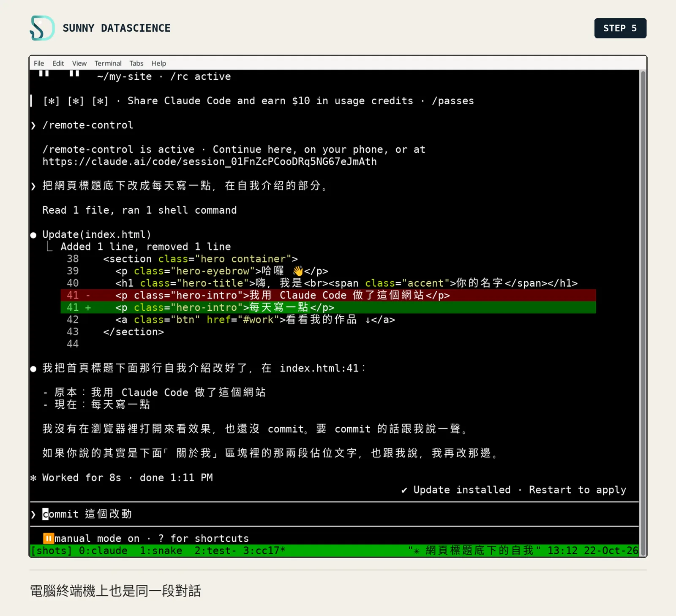This screenshot has width=676, height=616.
Task: Click the 13:12 22-Oct-26 clock in status bar
Action: (593, 551)
